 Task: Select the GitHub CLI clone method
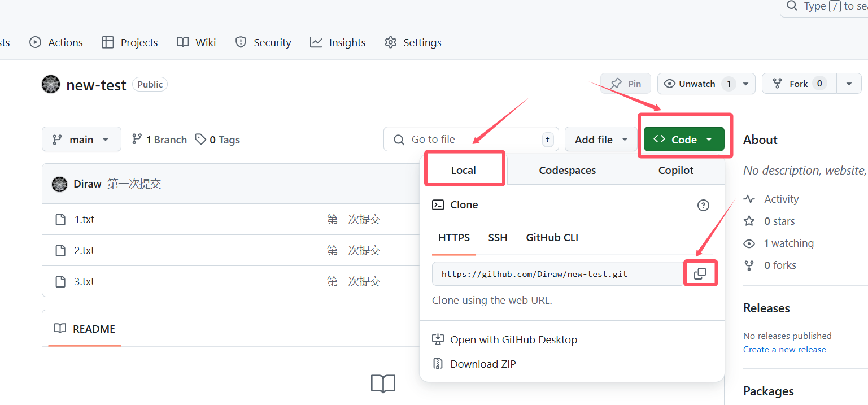tap(552, 238)
